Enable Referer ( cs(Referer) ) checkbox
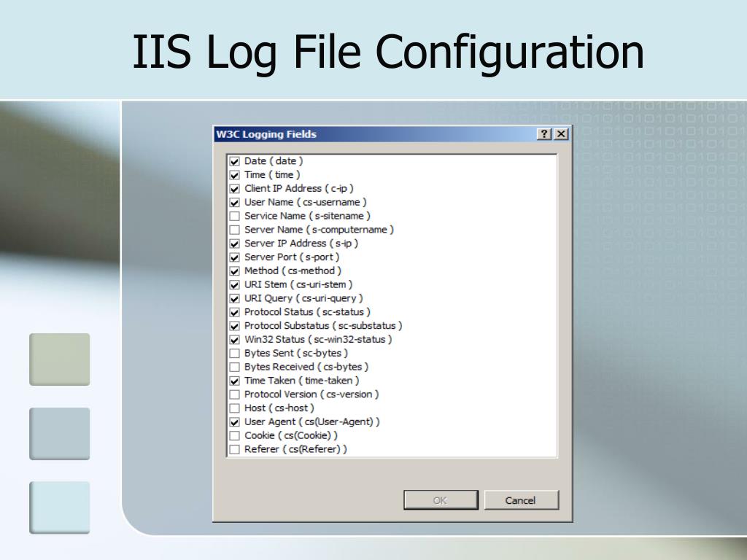747x560 pixels. coord(234,449)
